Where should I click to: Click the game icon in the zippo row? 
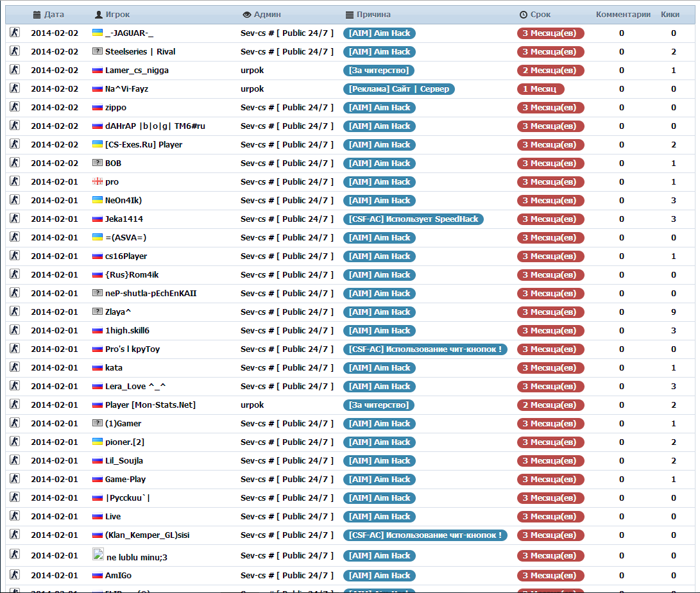coord(15,106)
